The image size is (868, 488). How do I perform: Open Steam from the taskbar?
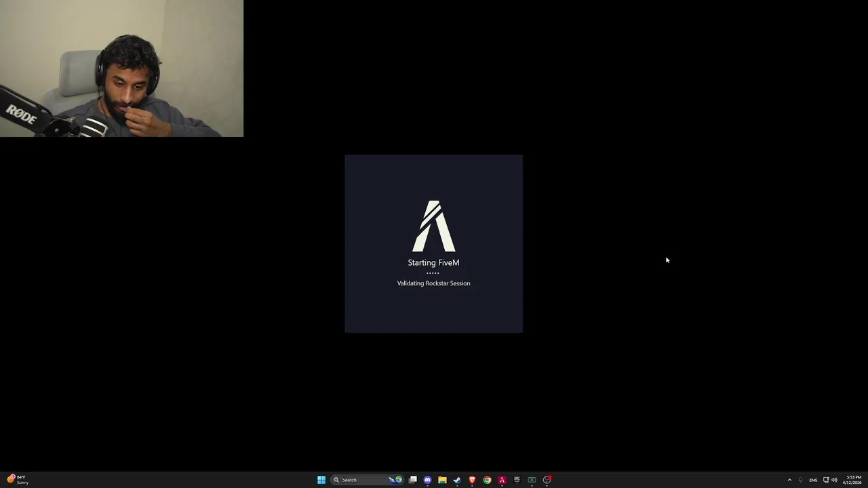pyautogui.click(x=457, y=480)
